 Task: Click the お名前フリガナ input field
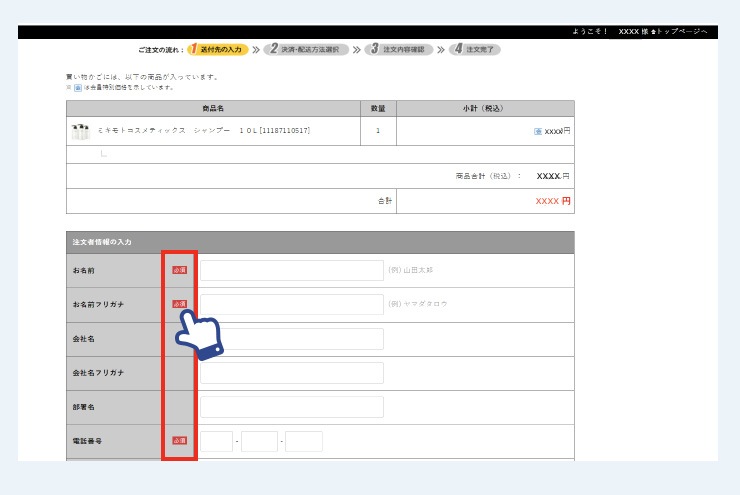pyautogui.click(x=291, y=304)
